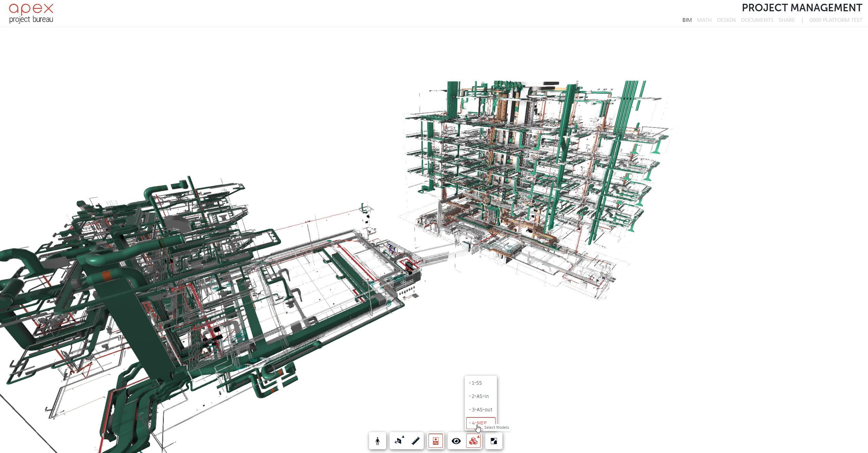Open the section plane tool

click(x=398, y=441)
